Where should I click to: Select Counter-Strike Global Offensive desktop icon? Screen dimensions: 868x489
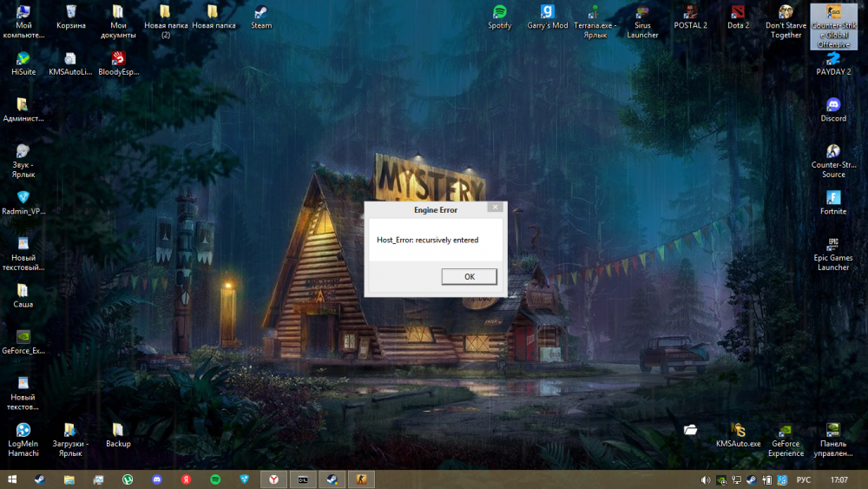pos(833,26)
